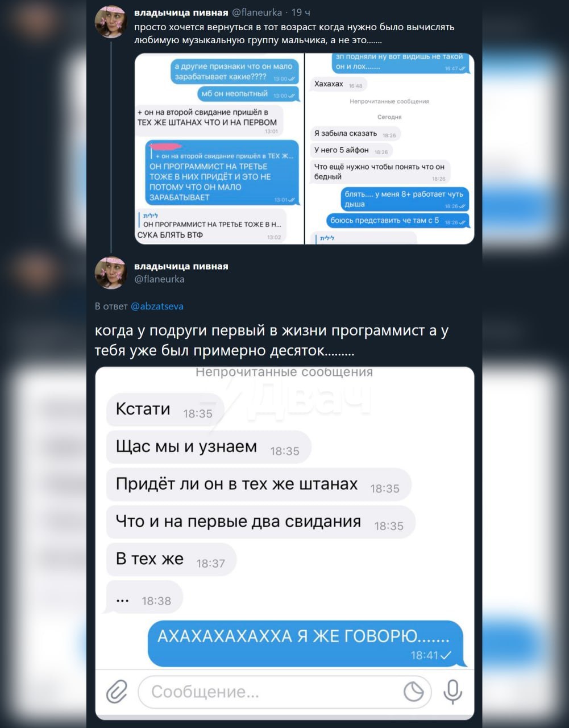Screen dimensions: 569x728
Task: Click the second tweet's main text
Action: pyautogui.click(x=272, y=341)
